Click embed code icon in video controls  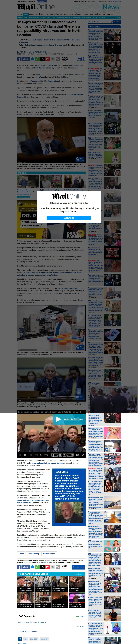coord(72,455)
